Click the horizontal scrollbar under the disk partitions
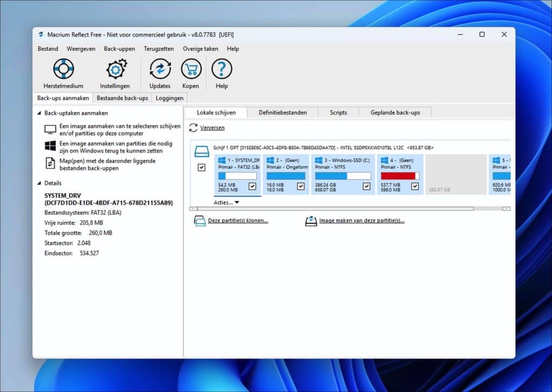Viewport: 552px width, 392px height. coord(334,208)
